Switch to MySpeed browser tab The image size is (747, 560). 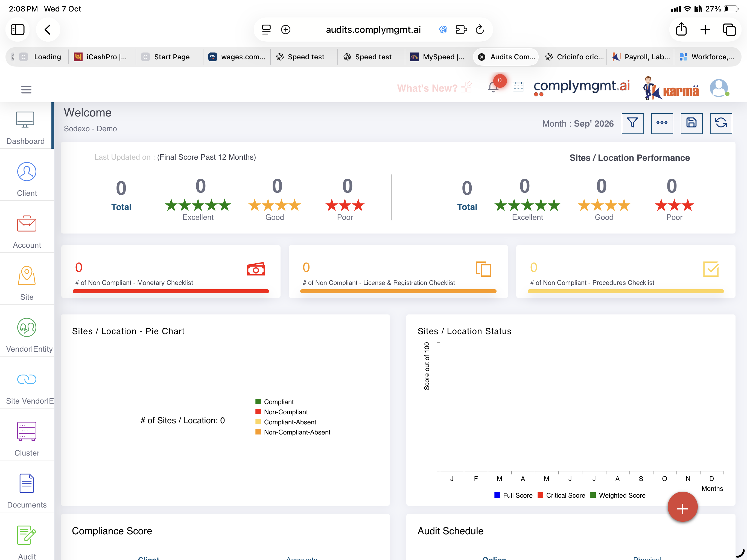pyautogui.click(x=438, y=57)
